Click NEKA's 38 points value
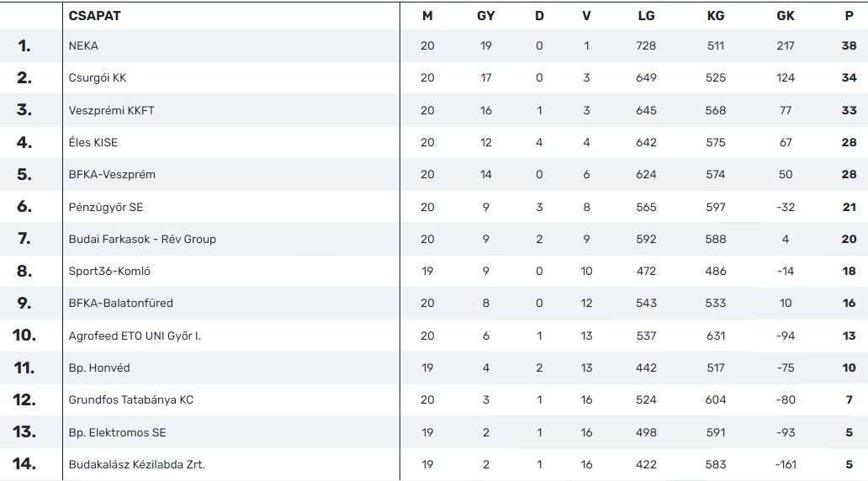868x481 pixels. coord(849,46)
